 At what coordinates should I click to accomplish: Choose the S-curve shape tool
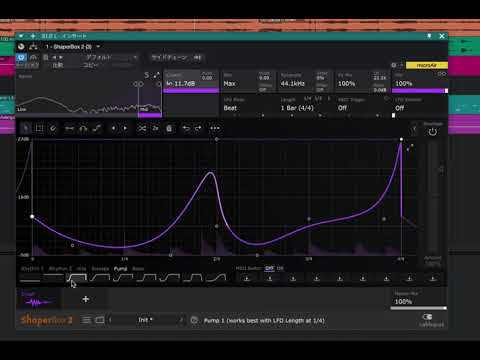click(97, 128)
